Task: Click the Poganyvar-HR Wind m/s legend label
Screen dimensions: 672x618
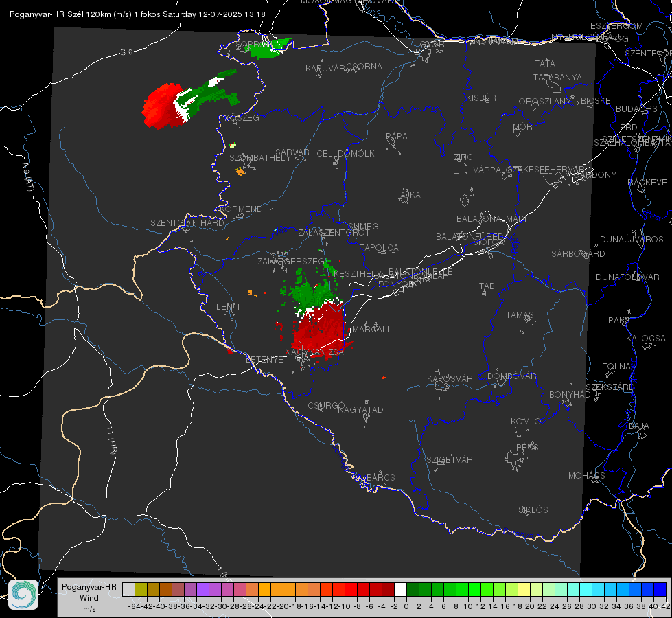Action: 89,598
